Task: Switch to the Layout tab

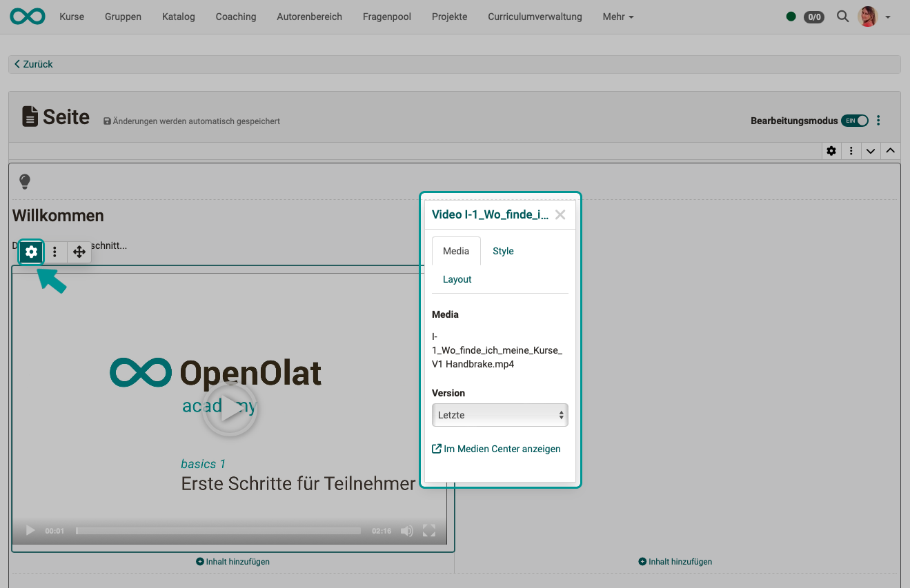Action: (x=457, y=279)
